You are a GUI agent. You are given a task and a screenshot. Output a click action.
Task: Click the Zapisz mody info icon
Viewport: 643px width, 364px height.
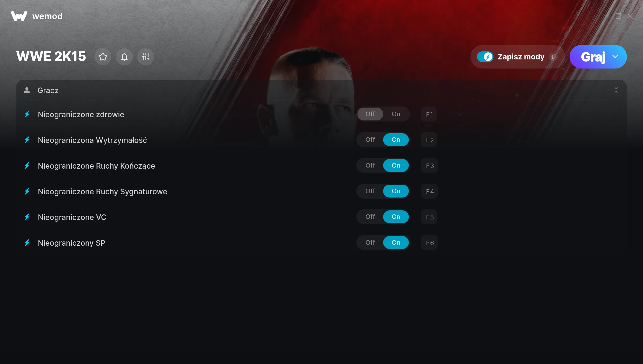[553, 57]
